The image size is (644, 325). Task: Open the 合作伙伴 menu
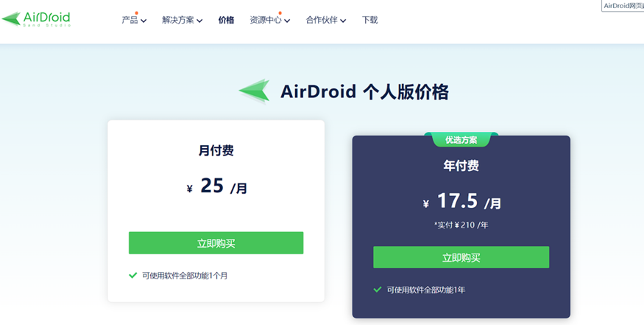coord(322,20)
